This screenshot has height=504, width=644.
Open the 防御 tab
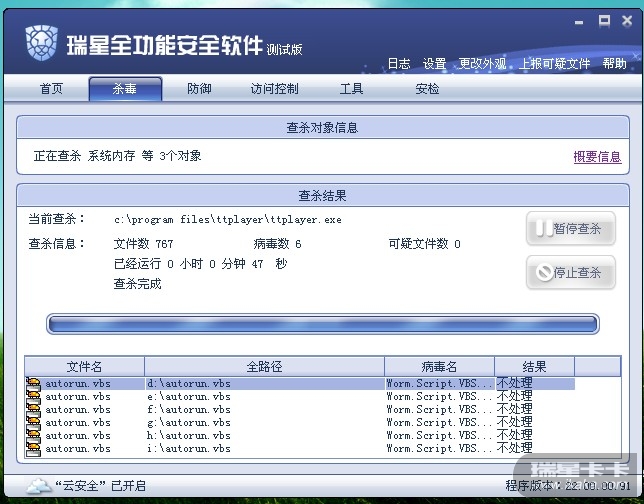[x=199, y=88]
